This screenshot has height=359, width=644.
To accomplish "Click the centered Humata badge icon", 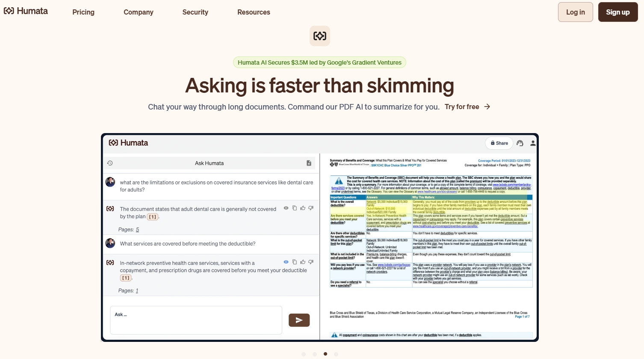I will pos(320,36).
